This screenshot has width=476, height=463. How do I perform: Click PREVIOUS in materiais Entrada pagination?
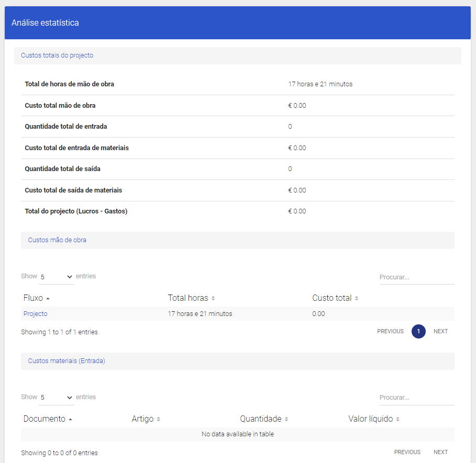tap(407, 452)
